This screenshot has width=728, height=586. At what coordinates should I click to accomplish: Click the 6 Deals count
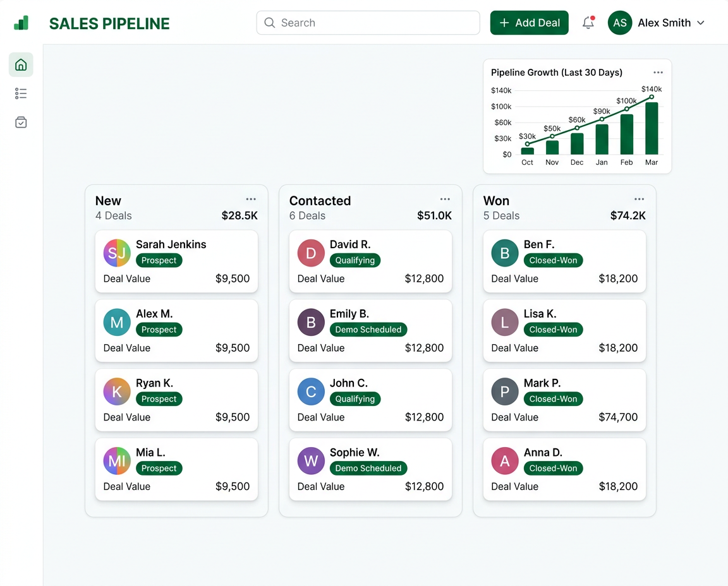tap(307, 216)
